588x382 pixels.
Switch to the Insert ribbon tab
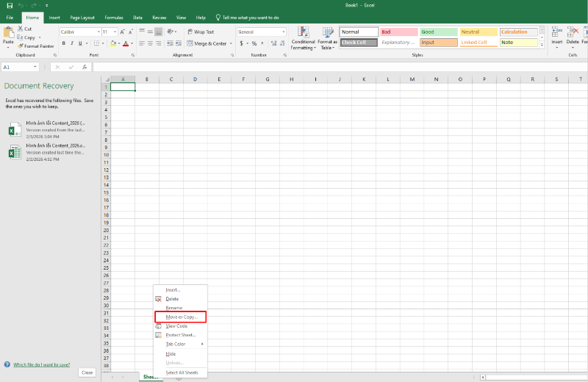pyautogui.click(x=54, y=18)
